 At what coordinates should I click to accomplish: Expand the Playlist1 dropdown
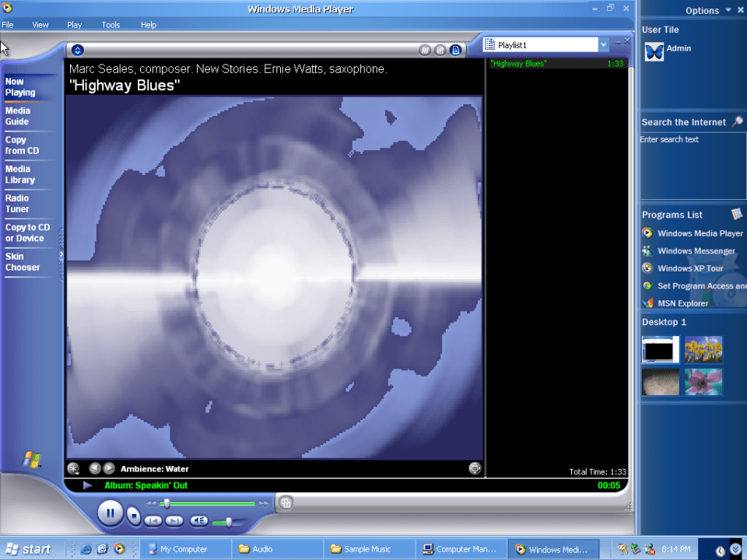point(604,45)
